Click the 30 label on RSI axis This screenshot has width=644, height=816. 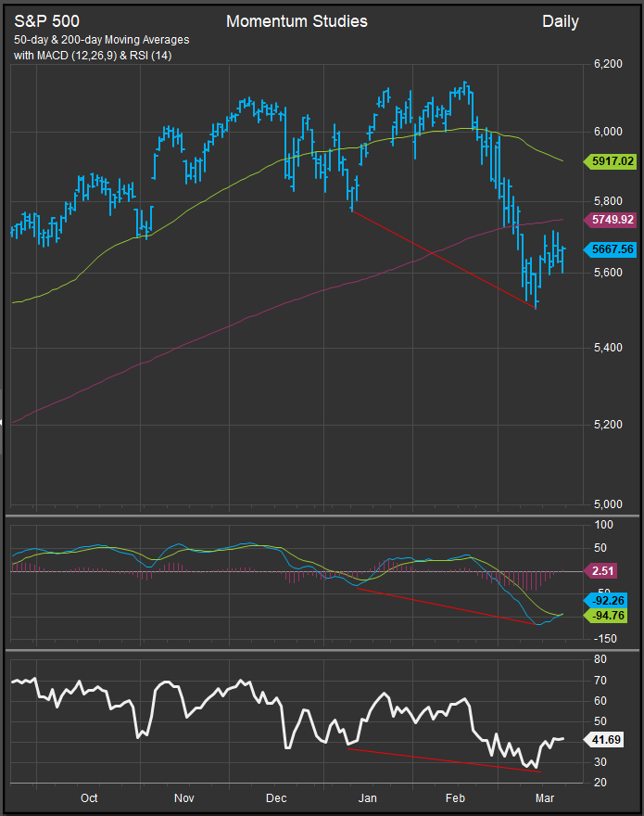coord(600,762)
